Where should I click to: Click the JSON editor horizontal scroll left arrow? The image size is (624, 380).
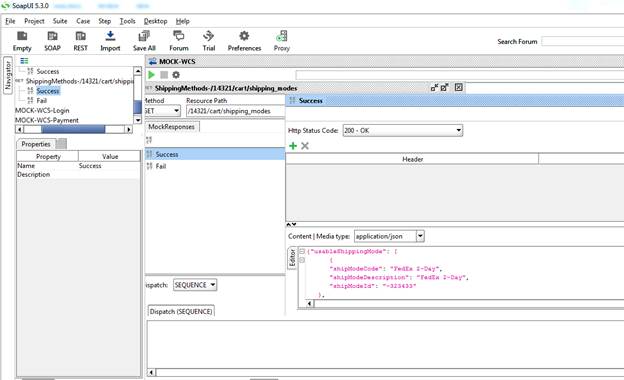pos(310,304)
